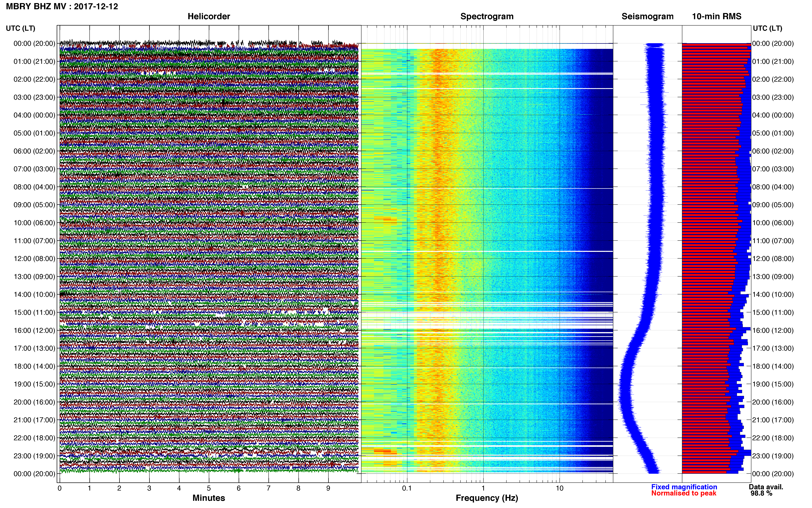Click the right '14:00 (10:00)' time label
The image size is (812, 508).
pyautogui.click(x=773, y=295)
